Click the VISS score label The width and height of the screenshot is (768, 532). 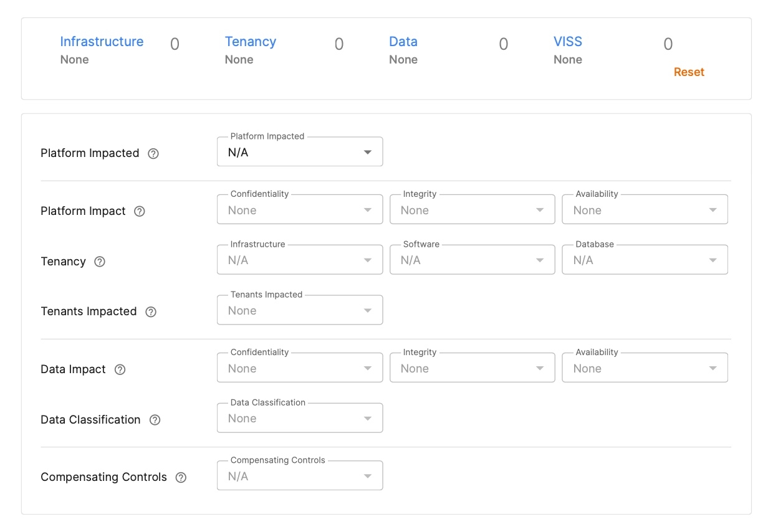(x=567, y=41)
